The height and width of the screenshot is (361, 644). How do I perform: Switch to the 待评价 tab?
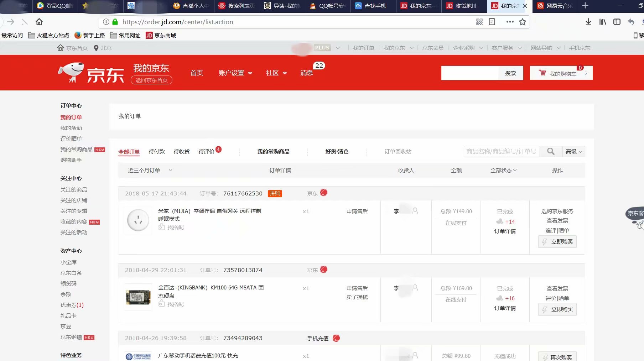tap(207, 151)
